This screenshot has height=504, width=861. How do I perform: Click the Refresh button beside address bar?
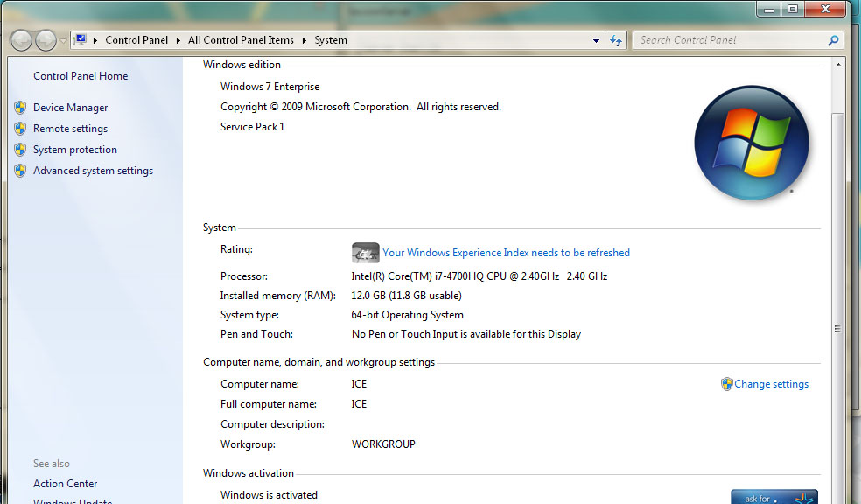(x=615, y=40)
